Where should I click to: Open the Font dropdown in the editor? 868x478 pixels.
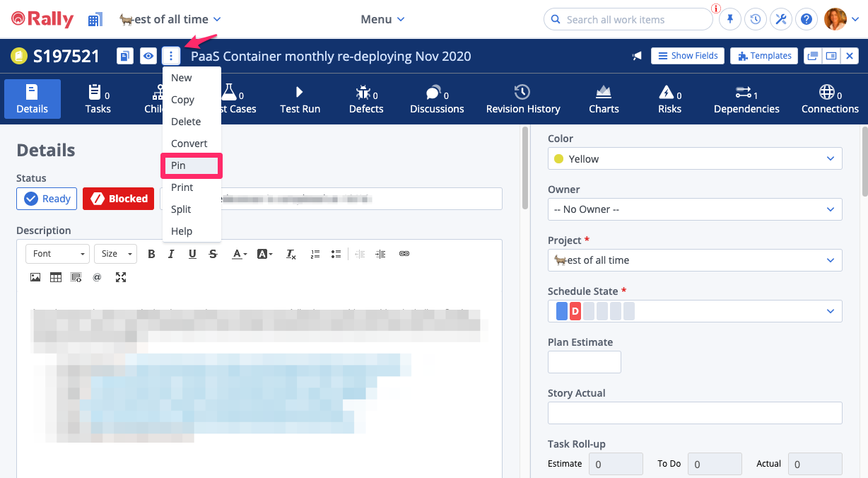click(x=57, y=253)
